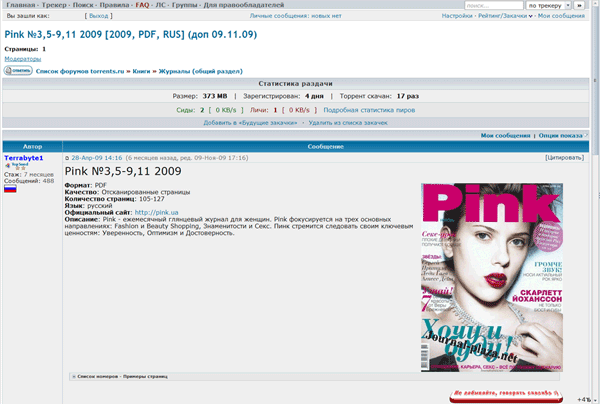Screen dimensions: 600x404
Task: Expand the Список номеров - Примеры страниц spoiler
Action: [x=120, y=376]
